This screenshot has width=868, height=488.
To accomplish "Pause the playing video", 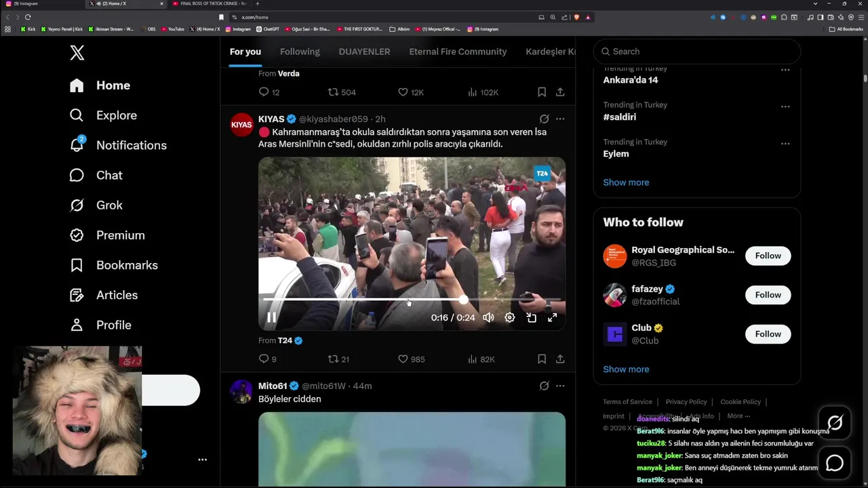I will click(271, 317).
